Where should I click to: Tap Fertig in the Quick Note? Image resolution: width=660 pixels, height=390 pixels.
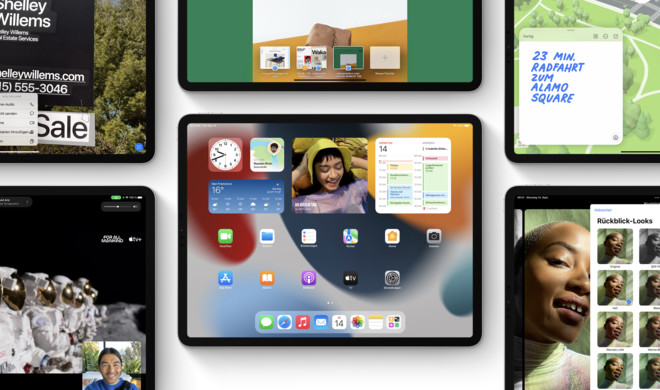click(528, 37)
